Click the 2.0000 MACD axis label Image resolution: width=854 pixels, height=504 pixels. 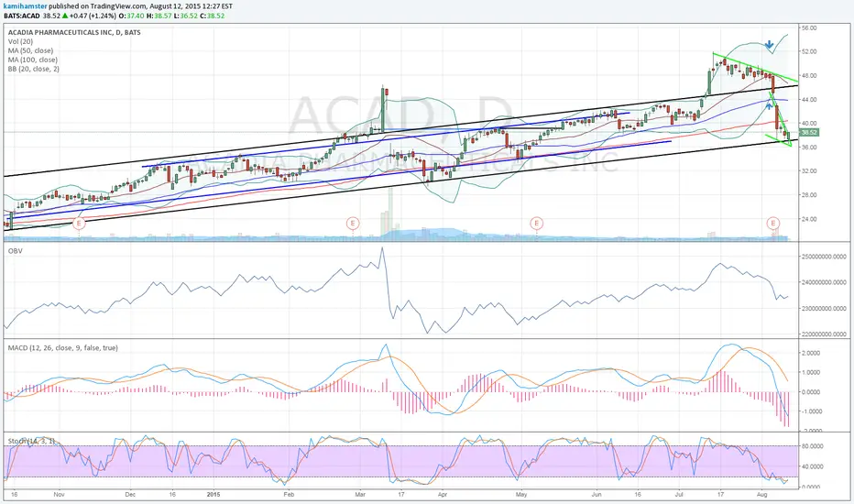[x=811, y=353]
